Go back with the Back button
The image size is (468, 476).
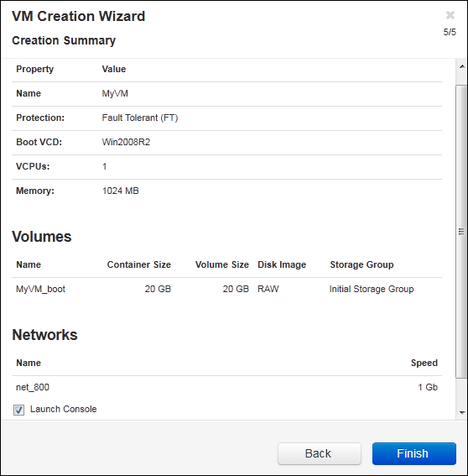click(320, 453)
